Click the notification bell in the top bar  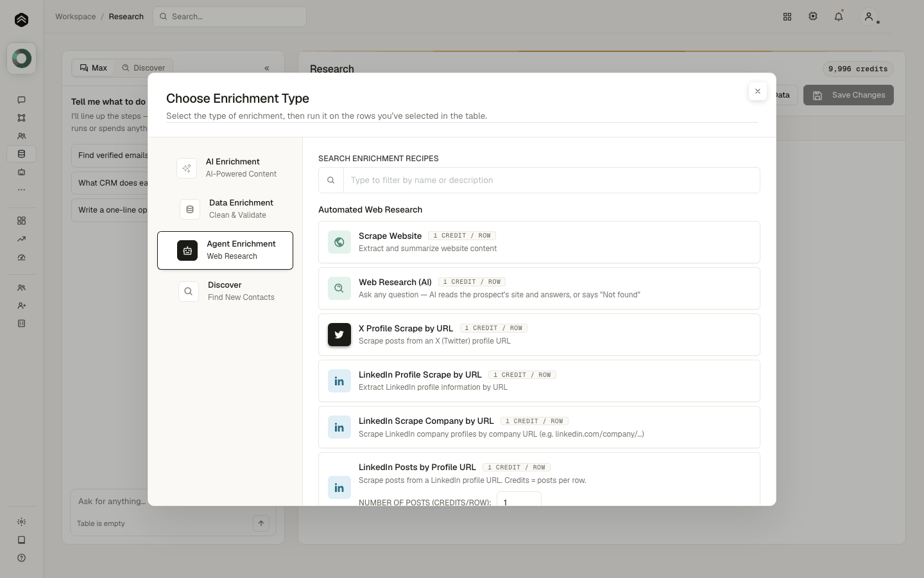pos(839,17)
